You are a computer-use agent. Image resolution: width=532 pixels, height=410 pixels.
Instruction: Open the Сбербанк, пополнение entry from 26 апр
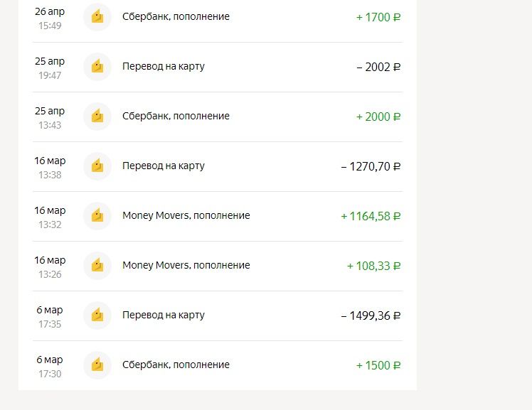pos(176,16)
